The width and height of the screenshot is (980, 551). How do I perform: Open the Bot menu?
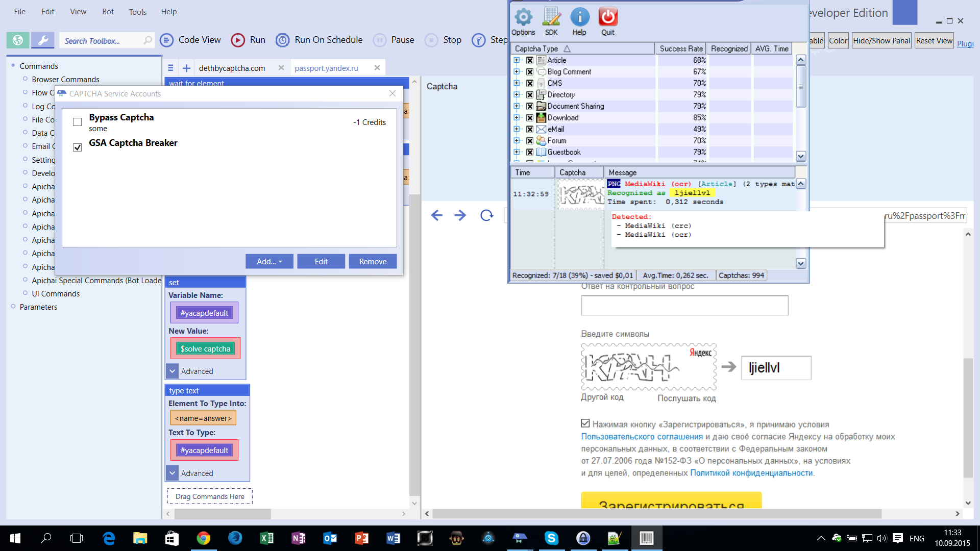coord(108,11)
